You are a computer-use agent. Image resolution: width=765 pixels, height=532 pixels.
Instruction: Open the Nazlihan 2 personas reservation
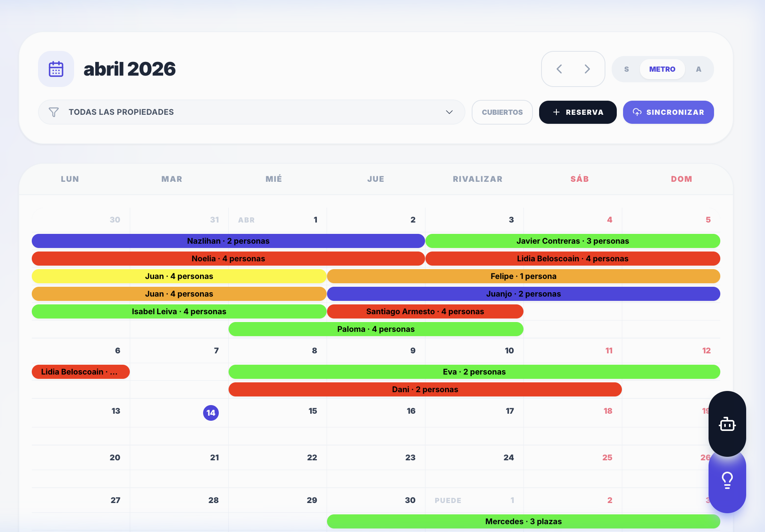228,241
